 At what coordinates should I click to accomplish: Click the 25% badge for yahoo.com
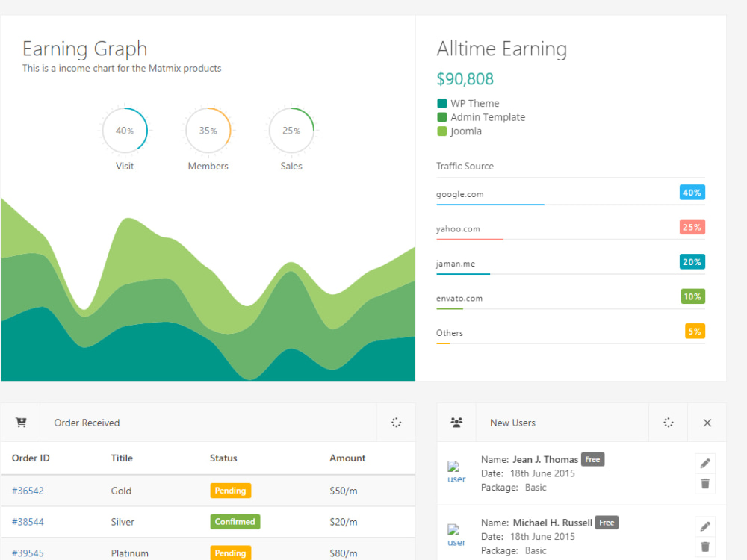[x=692, y=227]
